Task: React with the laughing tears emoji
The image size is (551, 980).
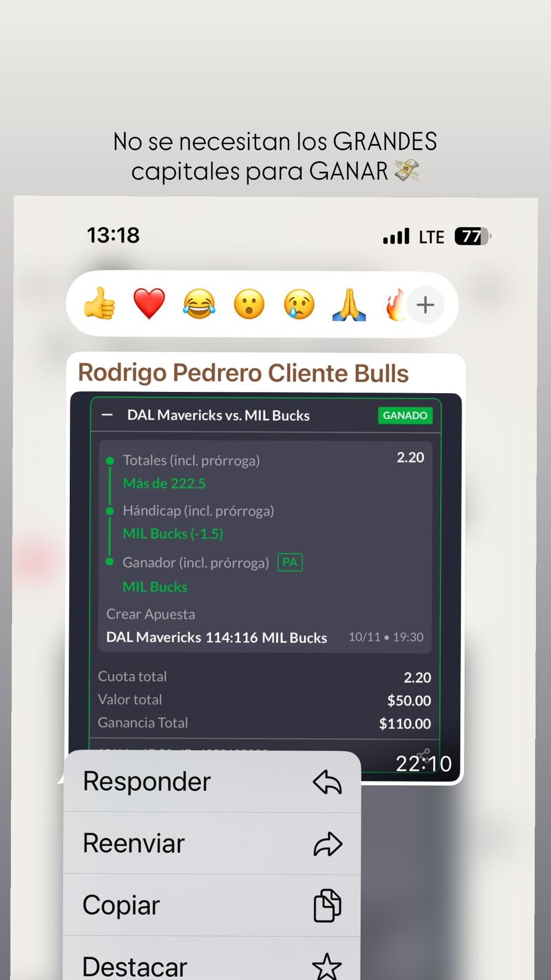Action: 199,304
